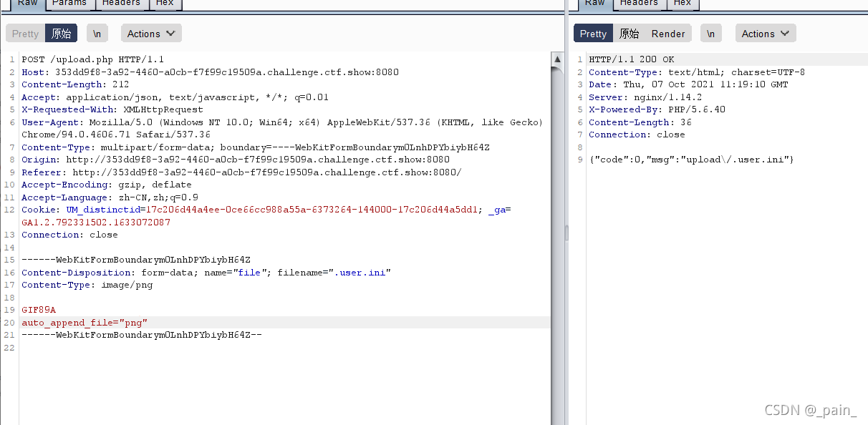Open the response Hex tab
Screen dimensions: 868x425
pos(683,4)
